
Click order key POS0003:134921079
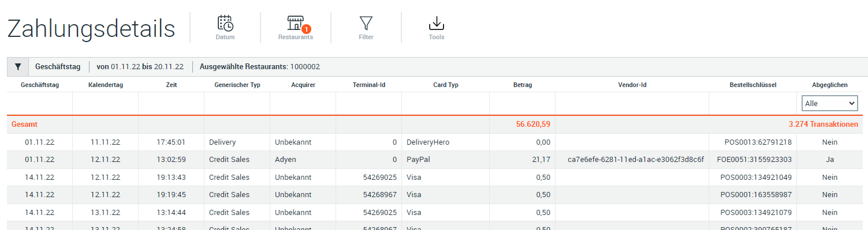(756, 213)
